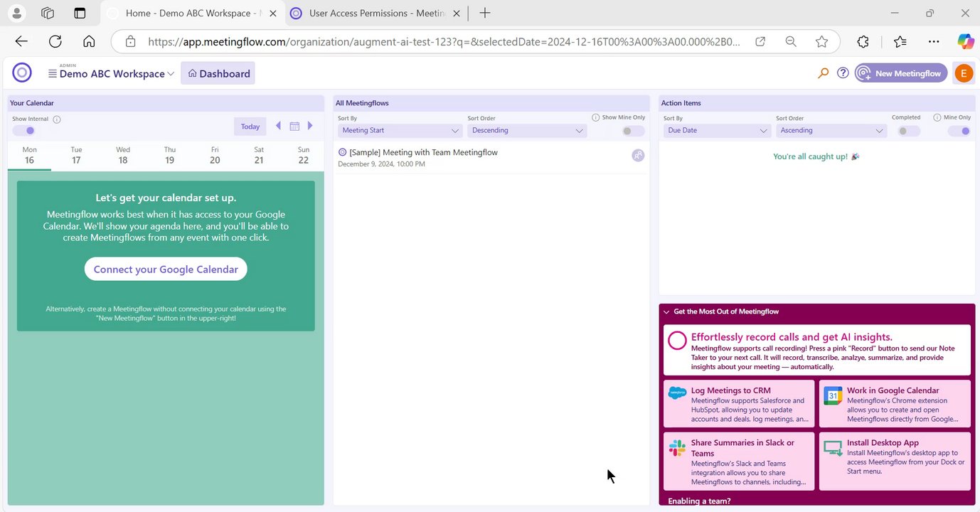Add this page to favorites with the star
This screenshot has height=512, width=980.
(x=821, y=41)
